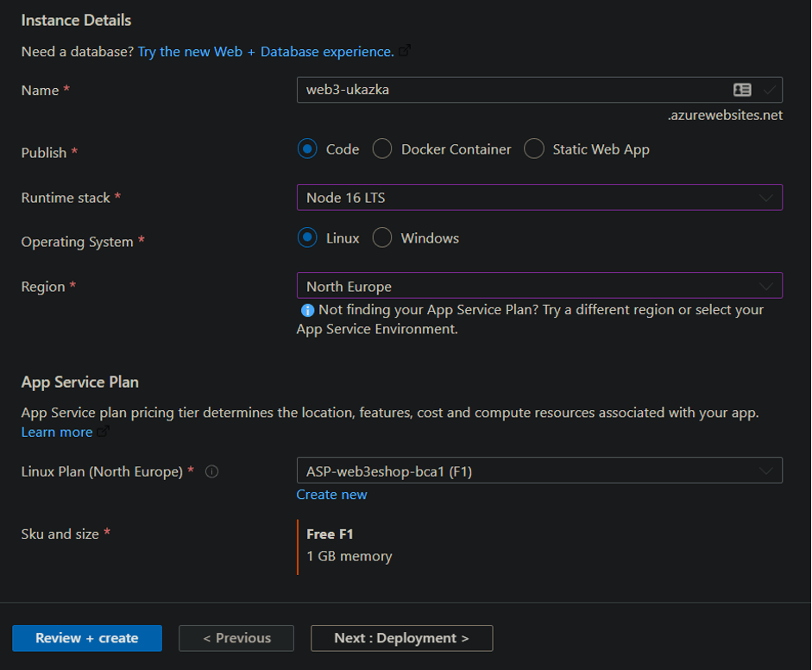Click the validation checkmark in Name field
The height and width of the screenshot is (670, 812).
(769, 90)
